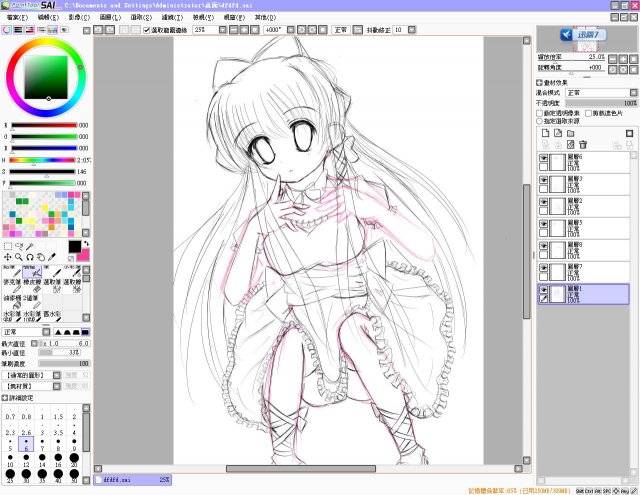Select the zoom magnifier tool
This screenshot has height=495, width=640.
pyautogui.click(x=19, y=257)
